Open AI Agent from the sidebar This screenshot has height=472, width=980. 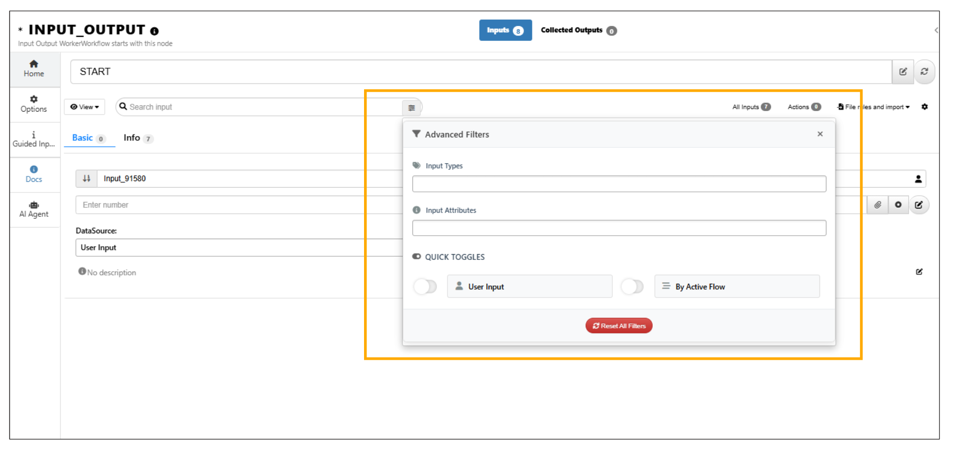tap(34, 209)
